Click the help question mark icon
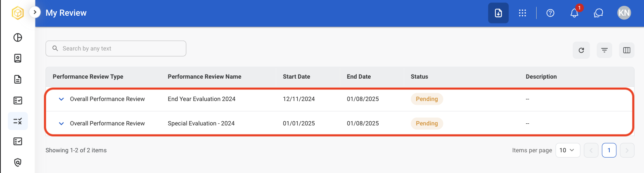 pos(550,13)
